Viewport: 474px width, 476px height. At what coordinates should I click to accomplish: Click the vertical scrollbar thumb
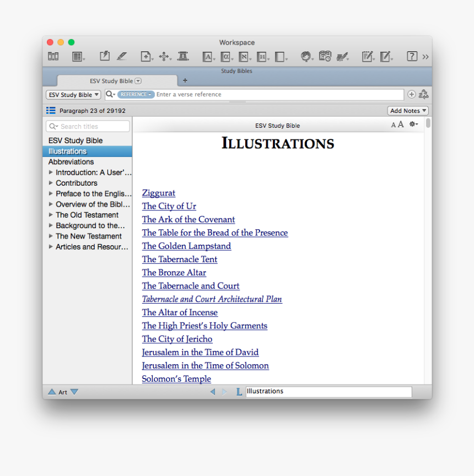tap(428, 123)
